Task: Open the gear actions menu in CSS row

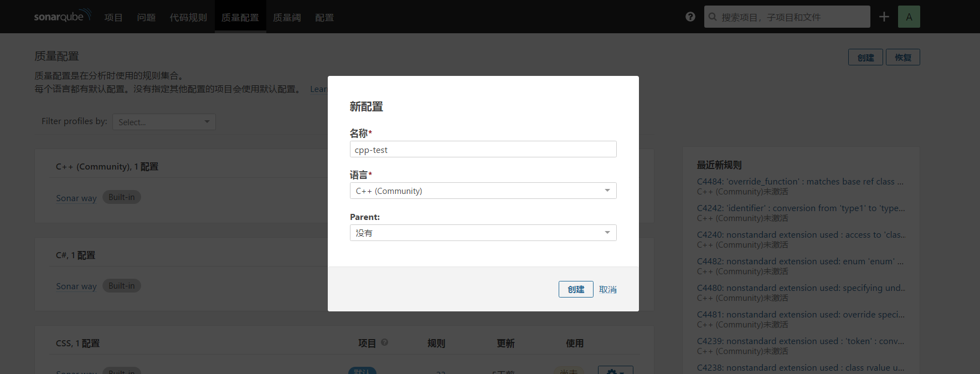Action: tap(615, 370)
